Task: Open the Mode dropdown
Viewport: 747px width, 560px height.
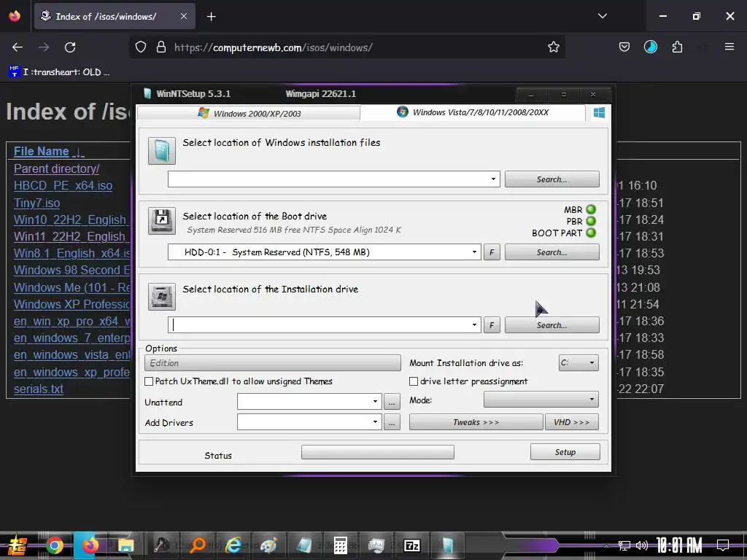Action: 541,399
